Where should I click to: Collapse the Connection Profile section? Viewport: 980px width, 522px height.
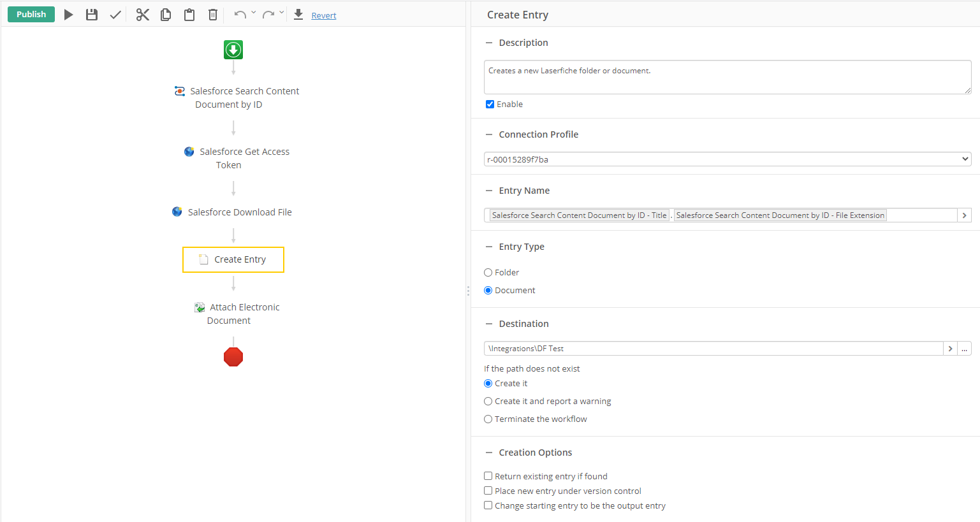click(489, 134)
